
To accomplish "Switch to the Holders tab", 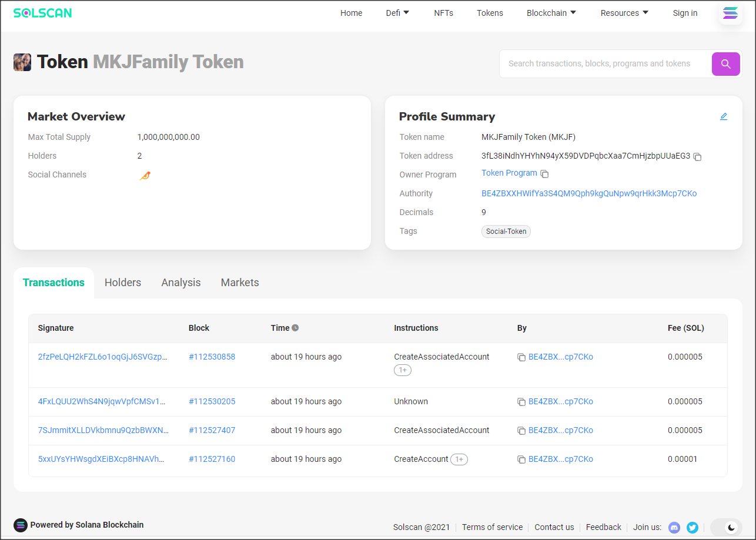I will pos(122,283).
